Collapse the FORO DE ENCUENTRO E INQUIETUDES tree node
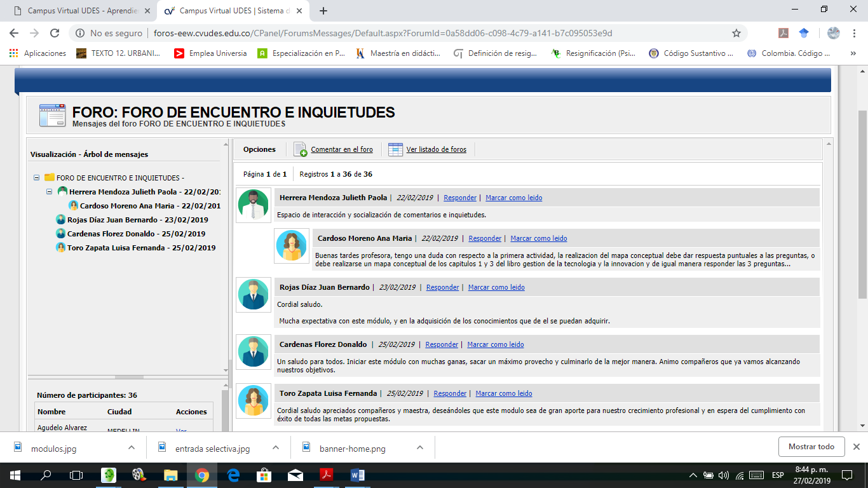The height and width of the screenshot is (488, 868). 37,178
